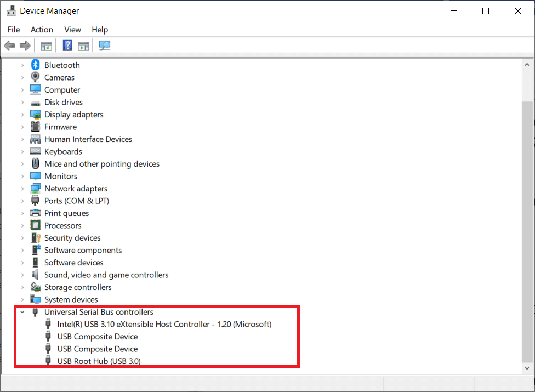This screenshot has height=392, width=535.
Task: Select the Storage controllers label
Action: pos(78,287)
